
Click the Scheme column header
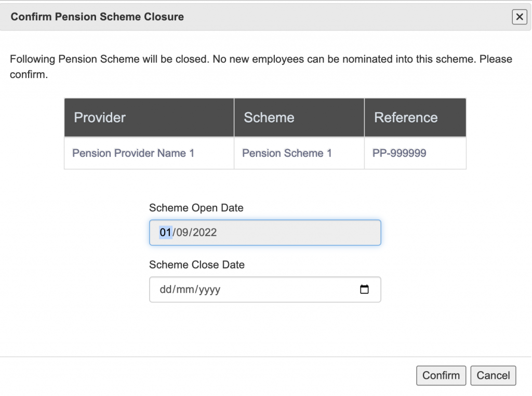pos(269,117)
